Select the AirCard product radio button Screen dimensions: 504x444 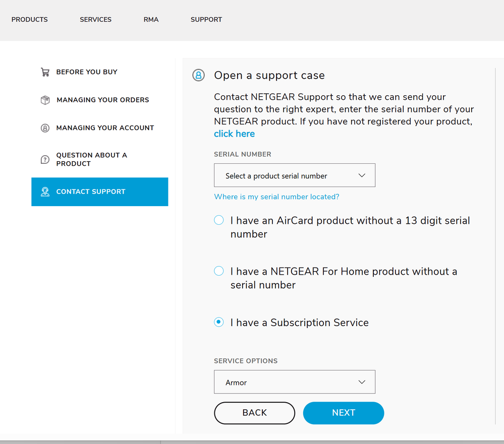click(219, 220)
